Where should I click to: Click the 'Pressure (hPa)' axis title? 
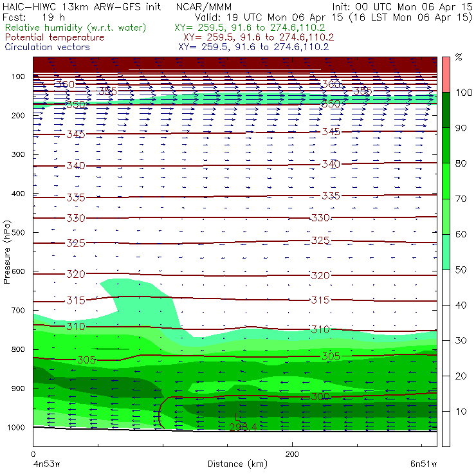pos(7,252)
